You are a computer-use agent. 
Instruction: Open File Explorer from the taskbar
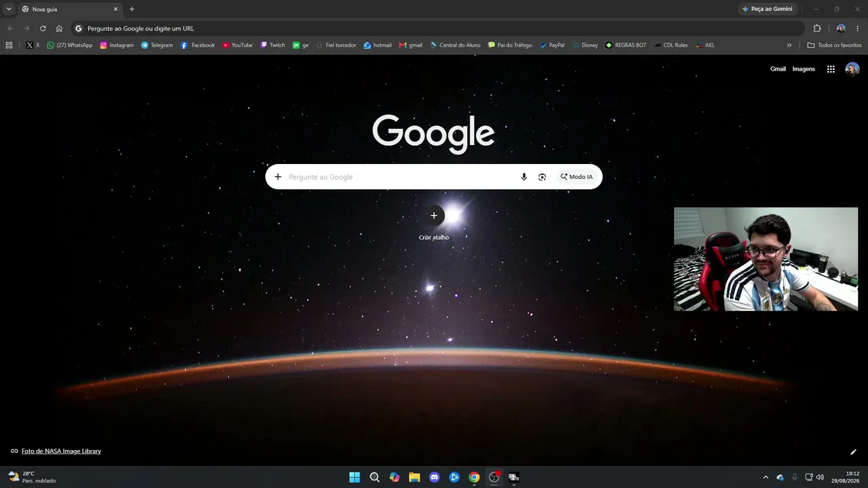[x=414, y=477]
